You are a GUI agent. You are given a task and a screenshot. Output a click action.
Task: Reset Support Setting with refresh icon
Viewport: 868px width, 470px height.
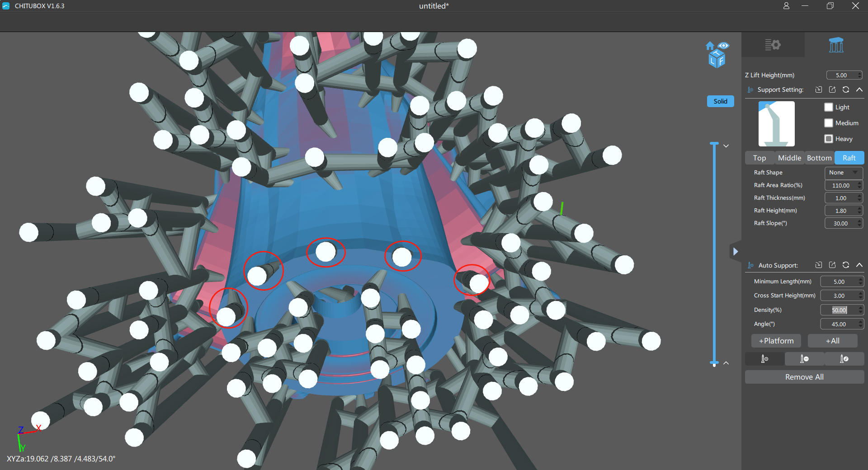point(846,89)
